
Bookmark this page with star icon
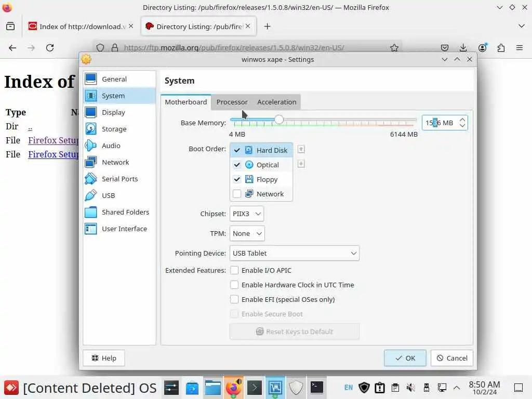coord(394,48)
